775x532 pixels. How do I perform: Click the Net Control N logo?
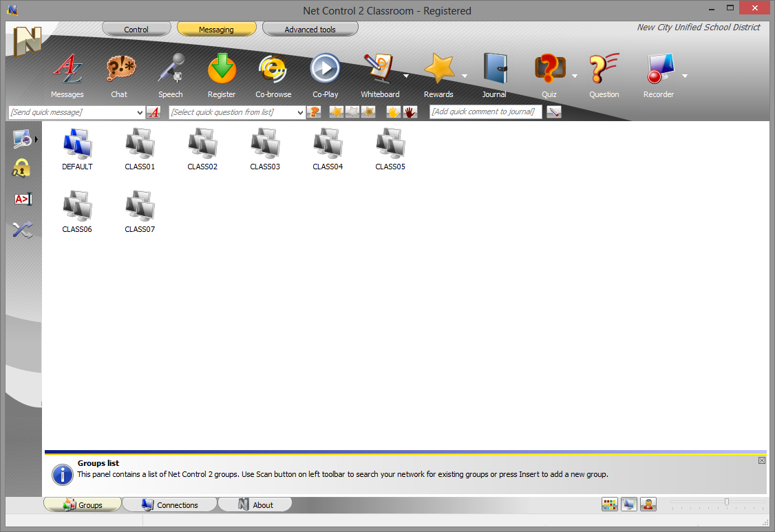27,41
